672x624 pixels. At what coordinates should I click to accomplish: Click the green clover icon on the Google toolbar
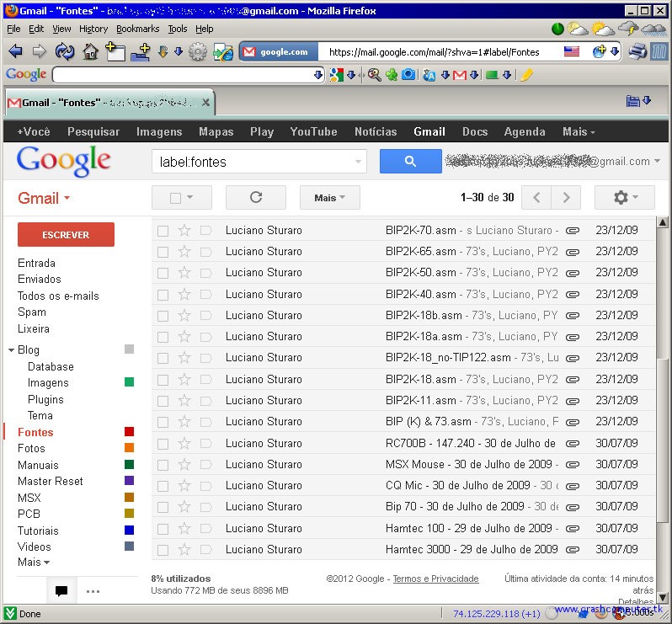click(392, 75)
